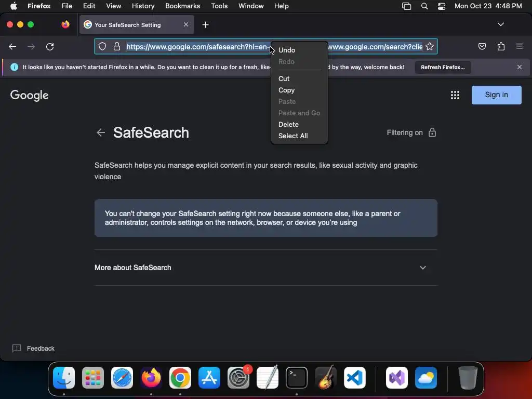Click the info icon in notification bar
The image size is (532, 399).
coord(14,67)
